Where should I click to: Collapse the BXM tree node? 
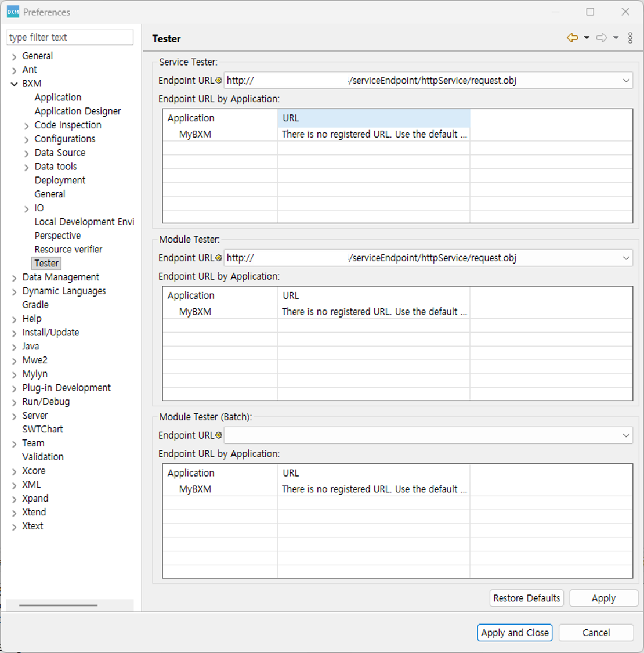pyautogui.click(x=15, y=84)
